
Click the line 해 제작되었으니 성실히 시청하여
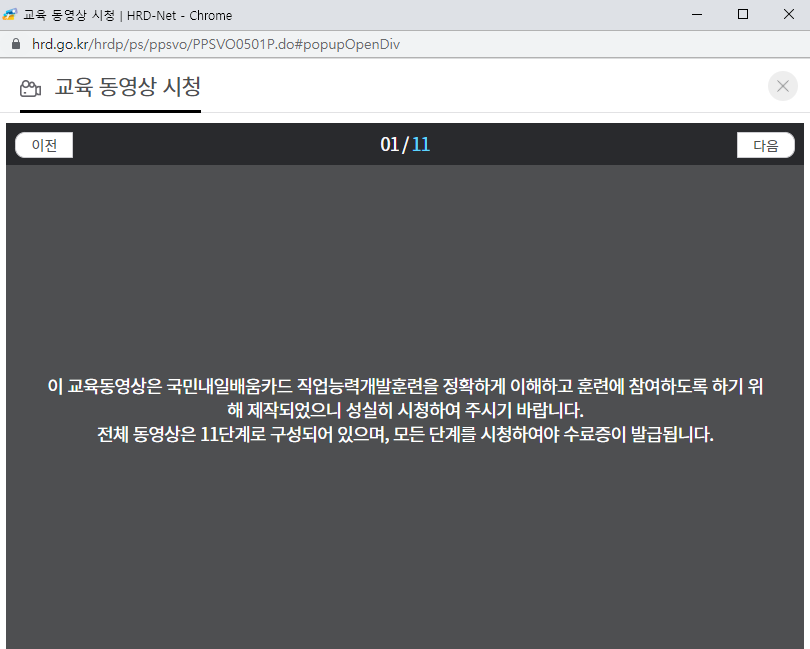(405, 410)
